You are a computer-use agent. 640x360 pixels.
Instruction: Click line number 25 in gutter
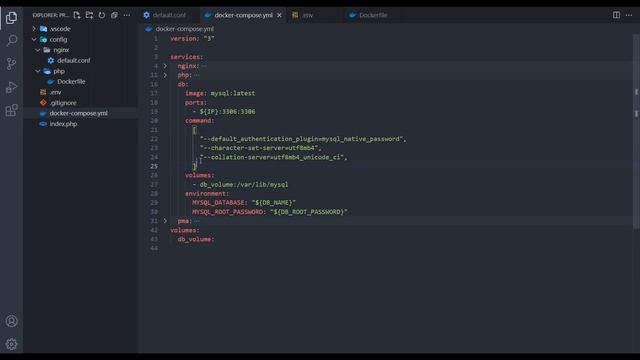point(154,166)
